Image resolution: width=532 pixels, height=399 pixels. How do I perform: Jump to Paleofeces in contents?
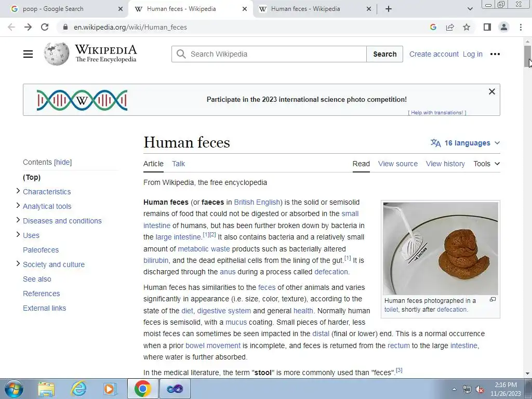coord(41,250)
